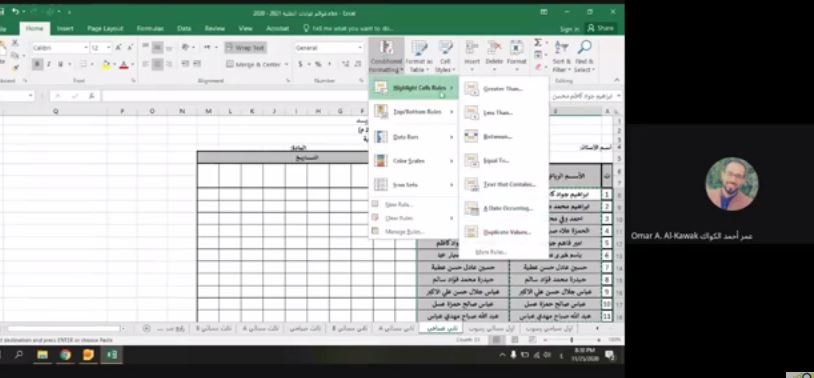Toggle Italic formatting
Screen dimensions: 814x378
coord(49,64)
